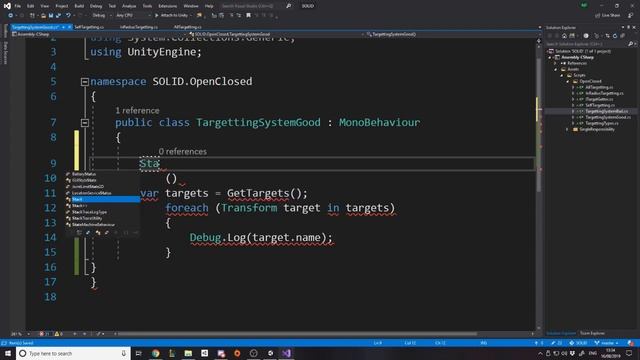Close the TargettingSystemGood.cs tab

pos(69,27)
